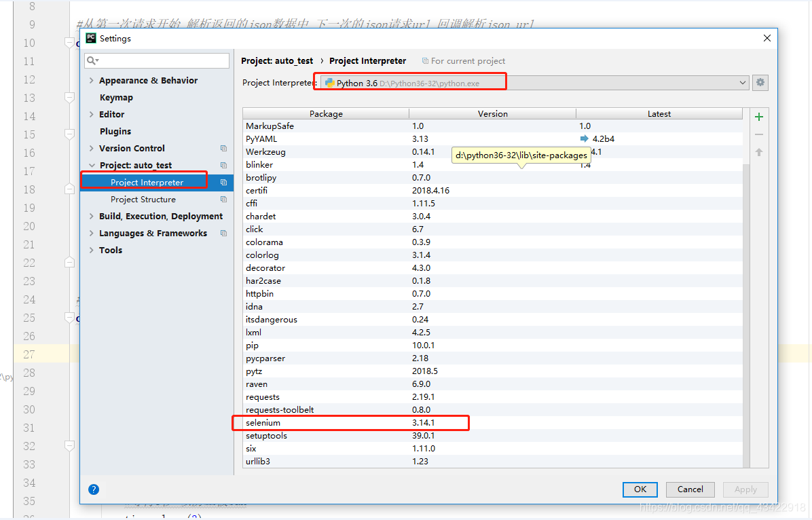This screenshot has width=812, height=520.
Task: Click the Latest column header
Action: pyautogui.click(x=659, y=114)
